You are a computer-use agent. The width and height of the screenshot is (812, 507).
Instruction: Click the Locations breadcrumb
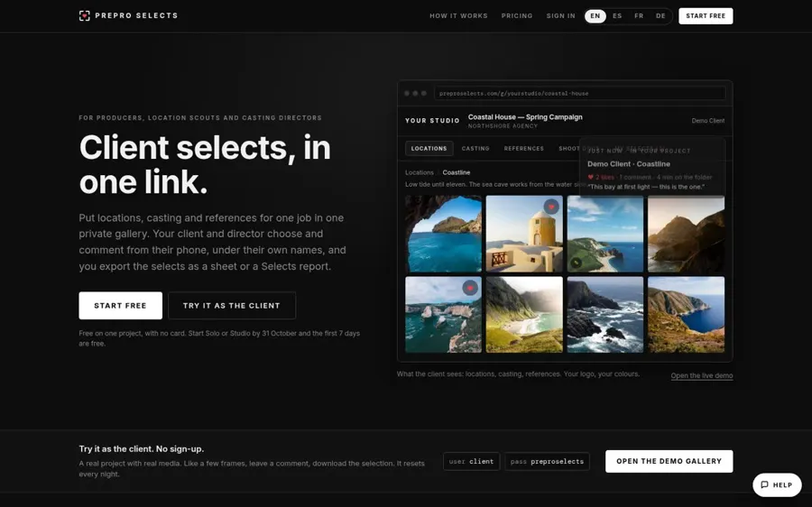419,172
